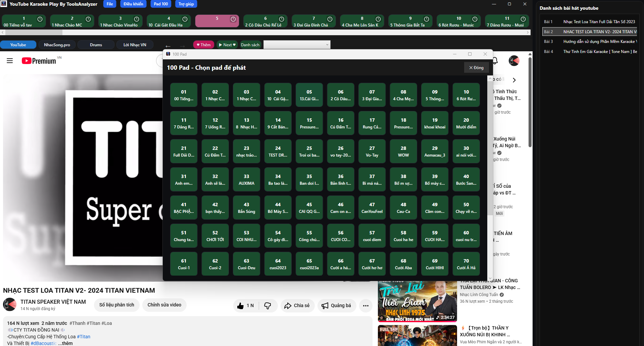Dislike the video with thumbs down
Image resolution: width=644 pixels, height=346 pixels.
[267, 305]
